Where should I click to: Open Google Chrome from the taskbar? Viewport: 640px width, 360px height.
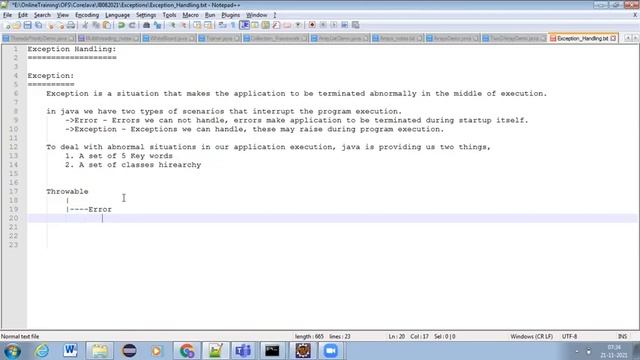pyautogui.click(x=187, y=351)
